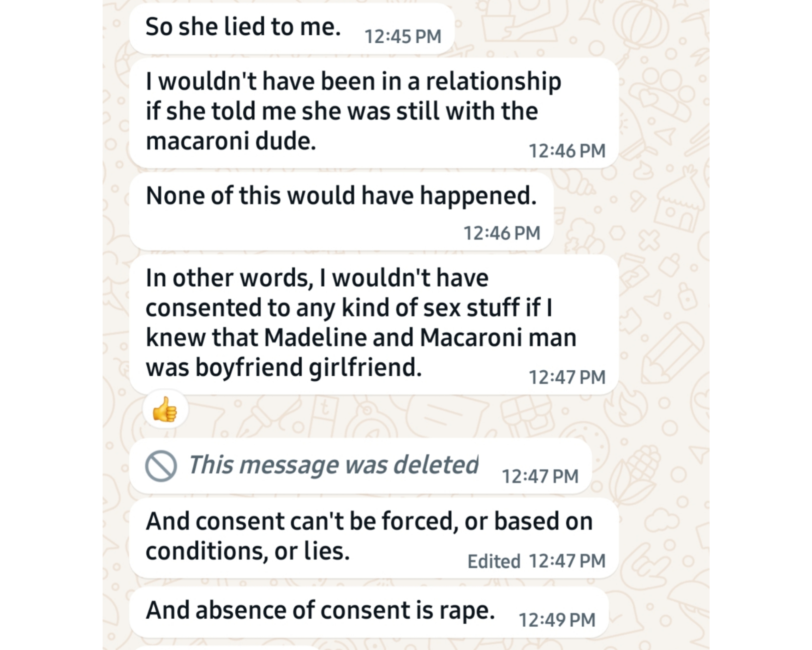This screenshot has height=650, width=812.
Task: Click the 12:49 PM timestamp
Action: click(557, 620)
